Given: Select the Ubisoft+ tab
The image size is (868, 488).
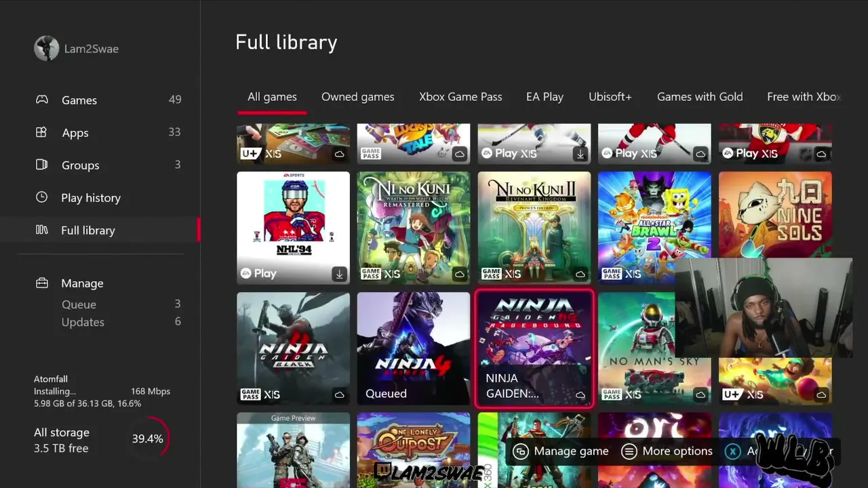Looking at the screenshot, I should 610,97.
